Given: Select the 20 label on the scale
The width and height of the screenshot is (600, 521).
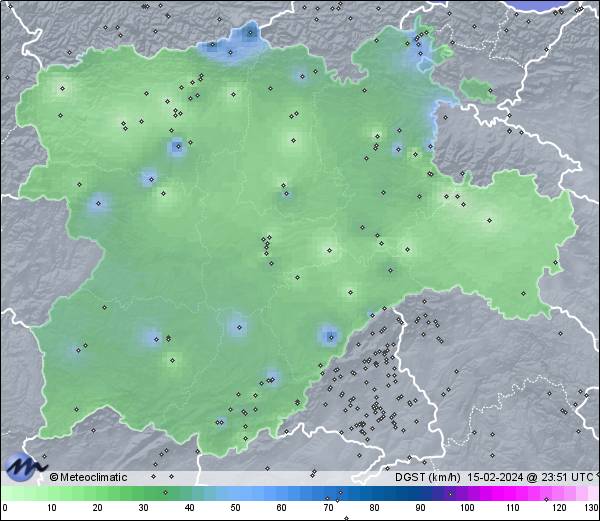Looking at the screenshot, I should tap(98, 508).
